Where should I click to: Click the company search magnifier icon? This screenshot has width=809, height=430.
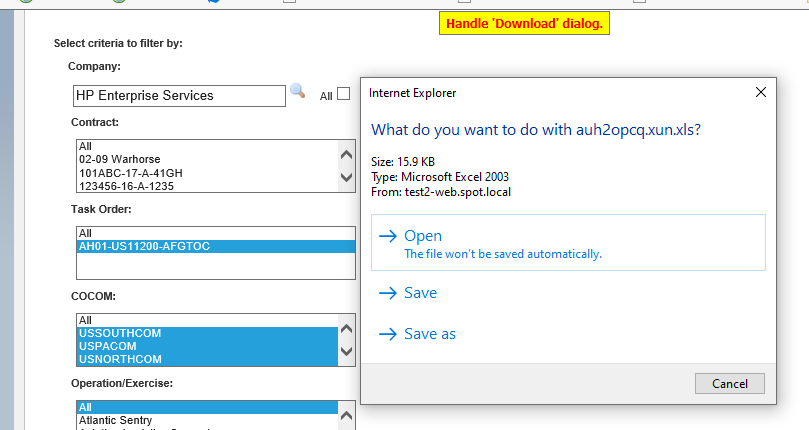(297, 92)
